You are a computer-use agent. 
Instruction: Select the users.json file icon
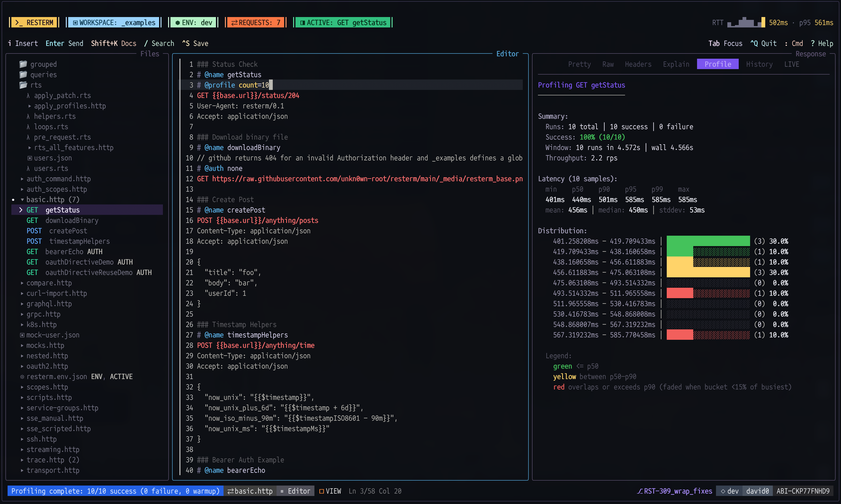coord(30,158)
